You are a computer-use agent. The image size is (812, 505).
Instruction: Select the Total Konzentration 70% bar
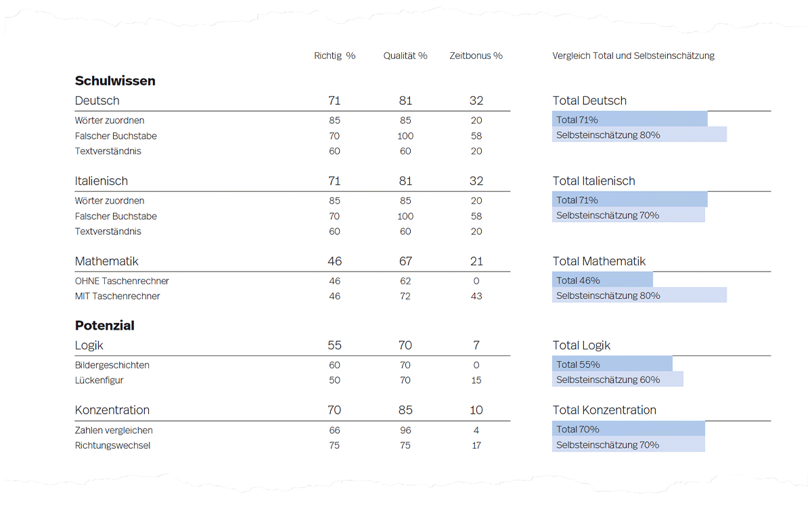[x=628, y=429]
